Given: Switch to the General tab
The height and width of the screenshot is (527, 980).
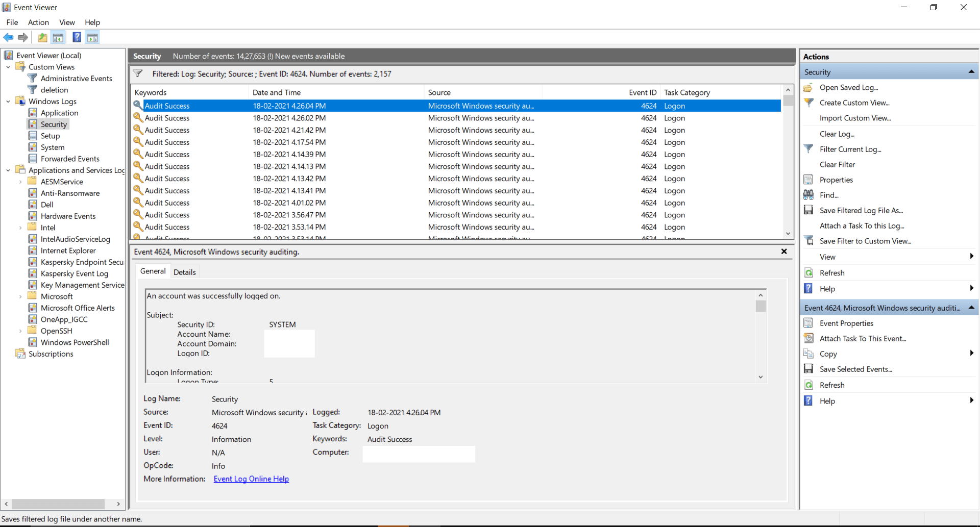Looking at the screenshot, I should coord(153,271).
